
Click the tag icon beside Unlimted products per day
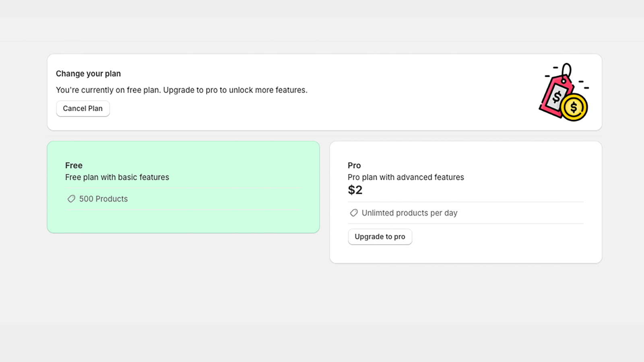pos(353,213)
